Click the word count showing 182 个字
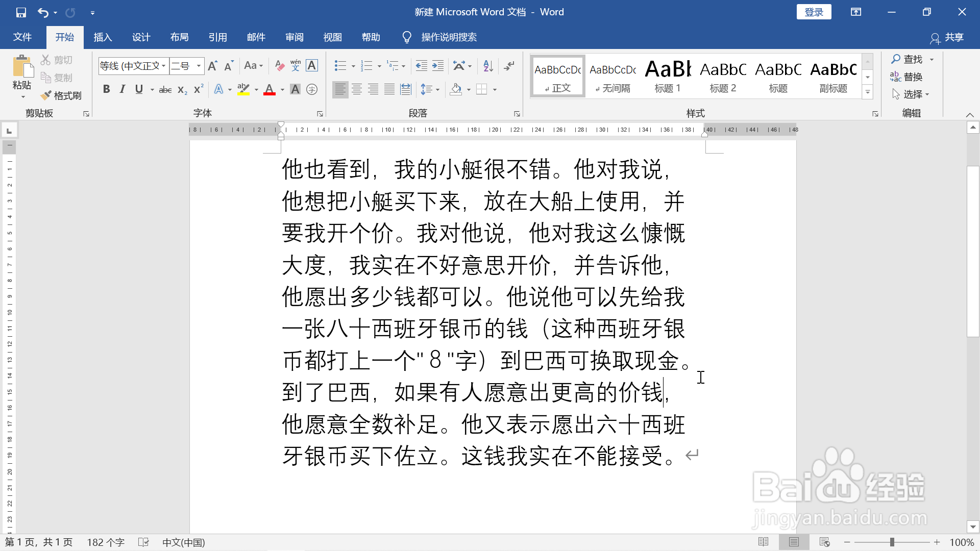The image size is (980, 551). pos(105,542)
